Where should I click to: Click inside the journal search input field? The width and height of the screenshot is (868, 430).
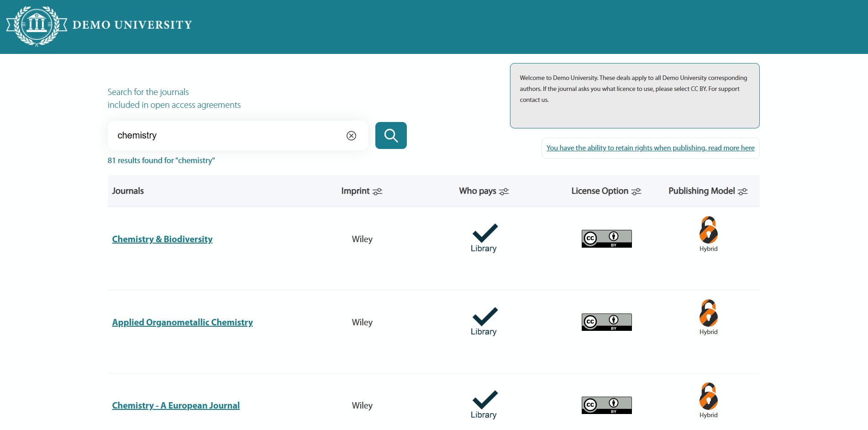click(228, 135)
